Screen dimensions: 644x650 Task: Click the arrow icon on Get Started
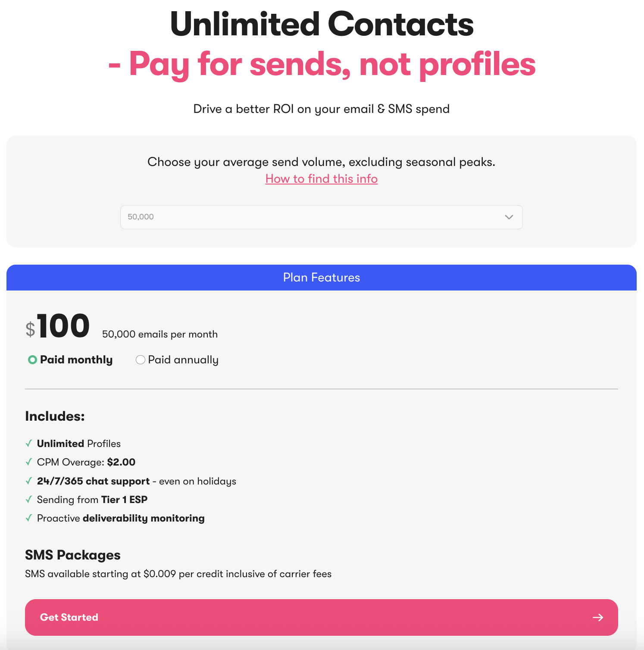[x=598, y=617]
